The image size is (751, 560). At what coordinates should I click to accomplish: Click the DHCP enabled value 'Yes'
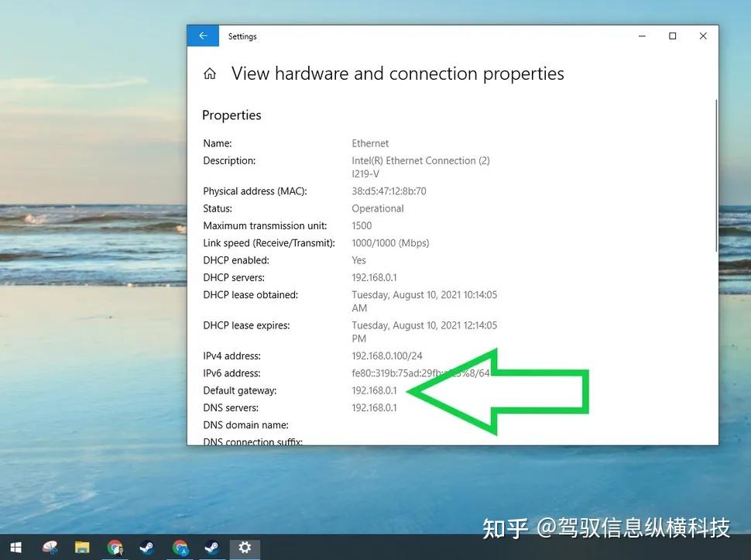click(x=358, y=260)
